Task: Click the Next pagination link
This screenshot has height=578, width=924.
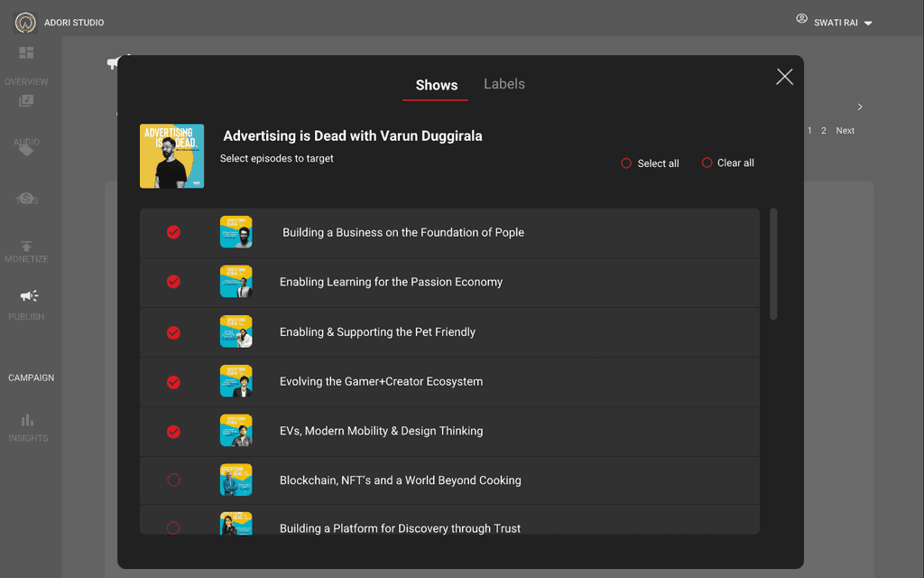Action: [845, 130]
